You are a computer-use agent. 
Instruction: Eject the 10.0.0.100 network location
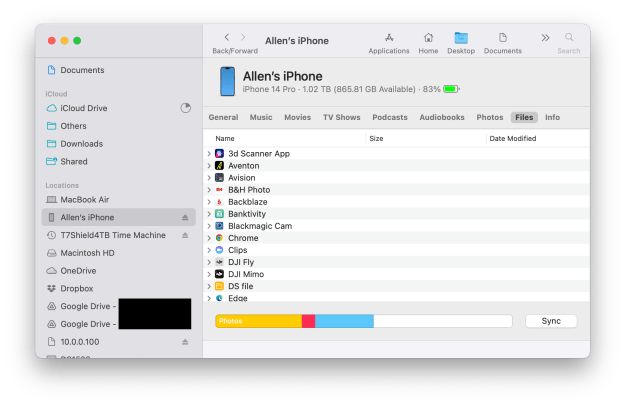coord(185,342)
